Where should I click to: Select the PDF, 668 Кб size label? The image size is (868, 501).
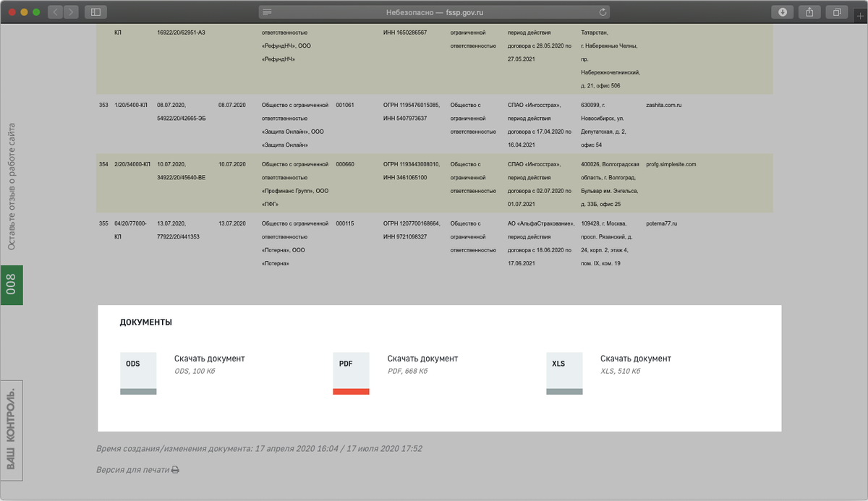[x=407, y=371]
